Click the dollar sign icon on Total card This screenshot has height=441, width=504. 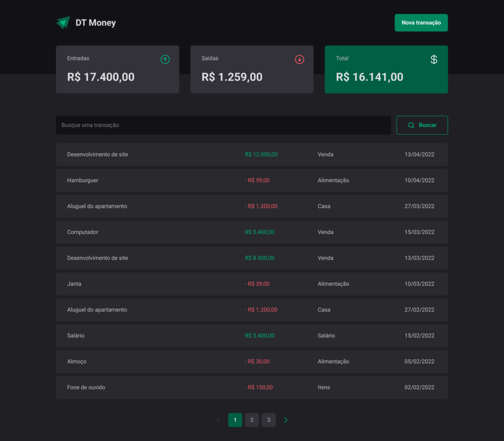click(x=434, y=59)
